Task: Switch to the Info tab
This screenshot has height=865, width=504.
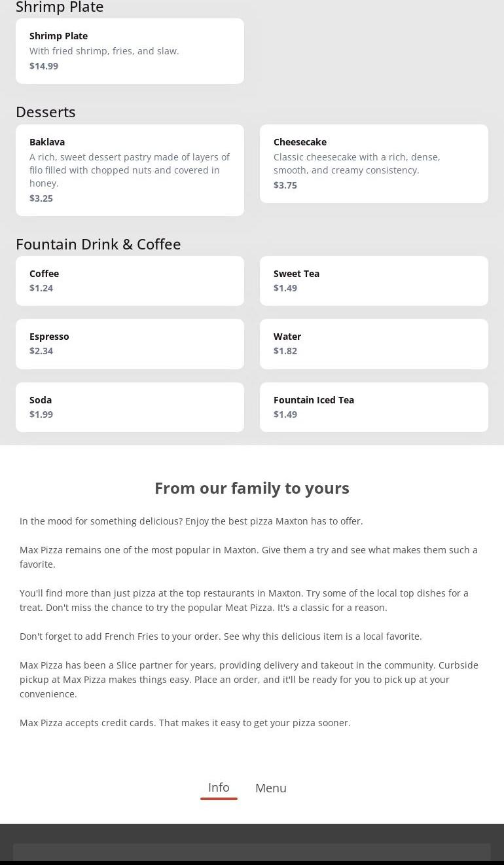Action: pyautogui.click(x=219, y=788)
